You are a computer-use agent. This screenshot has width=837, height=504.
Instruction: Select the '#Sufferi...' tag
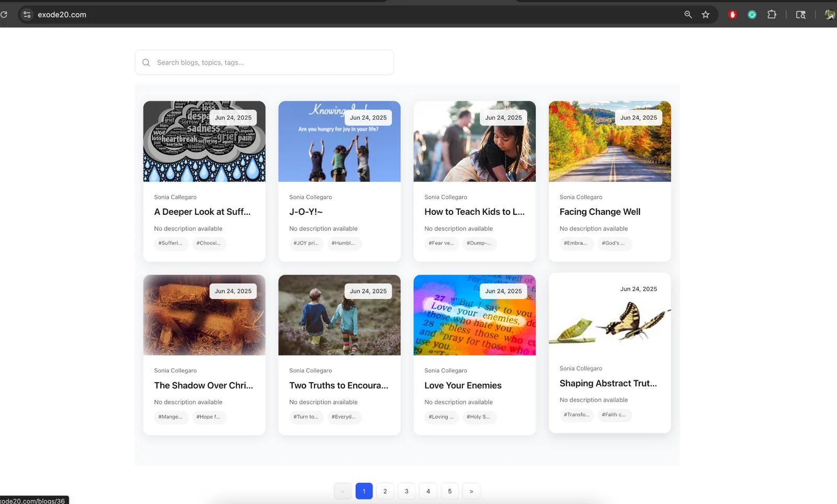170,243
